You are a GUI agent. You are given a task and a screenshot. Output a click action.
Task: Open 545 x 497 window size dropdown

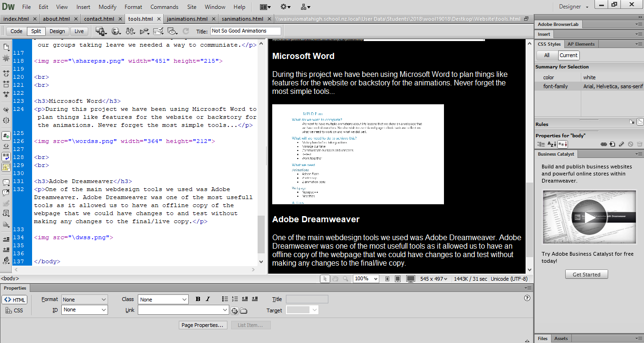434,279
